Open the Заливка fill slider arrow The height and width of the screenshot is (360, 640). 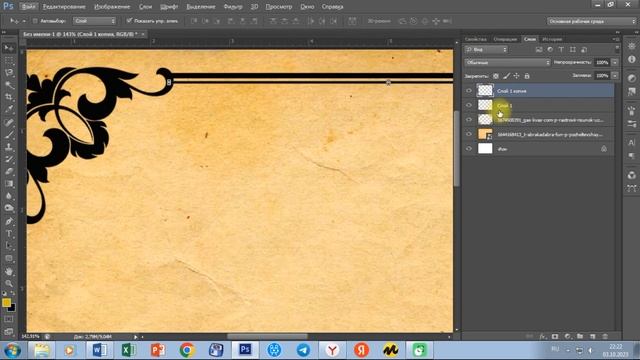pyautogui.click(x=615, y=76)
